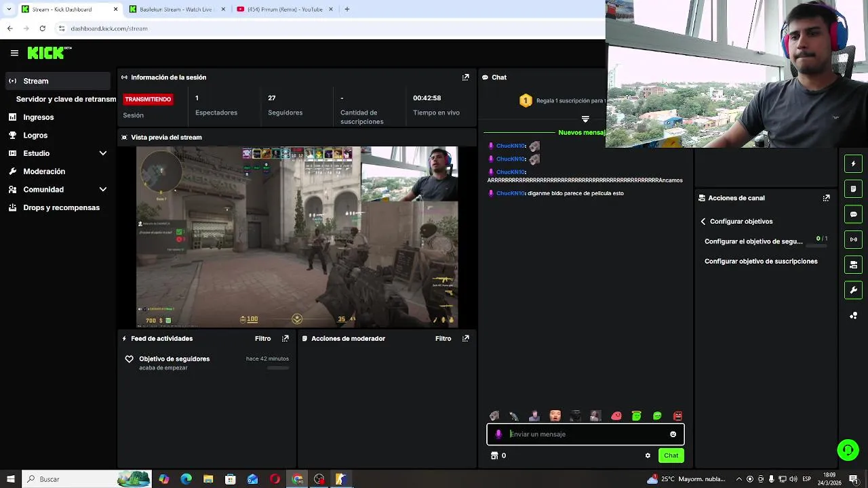
Task: Insert the red blob emote
Action: tap(616, 416)
